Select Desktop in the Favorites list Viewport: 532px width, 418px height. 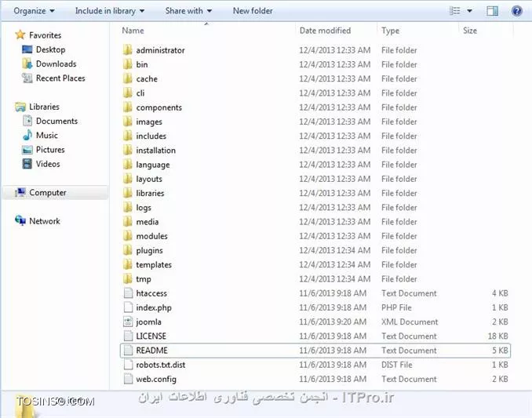coord(50,49)
